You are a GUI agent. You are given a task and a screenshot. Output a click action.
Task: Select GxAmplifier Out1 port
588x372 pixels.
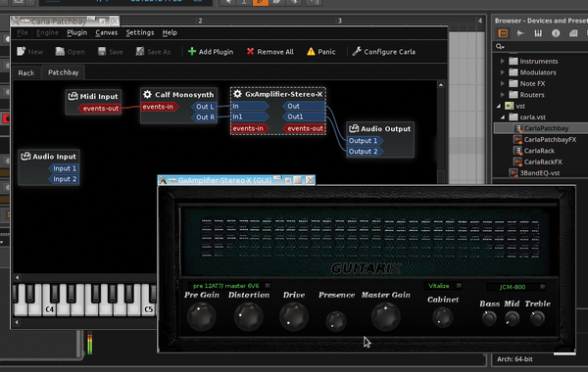pyautogui.click(x=304, y=116)
